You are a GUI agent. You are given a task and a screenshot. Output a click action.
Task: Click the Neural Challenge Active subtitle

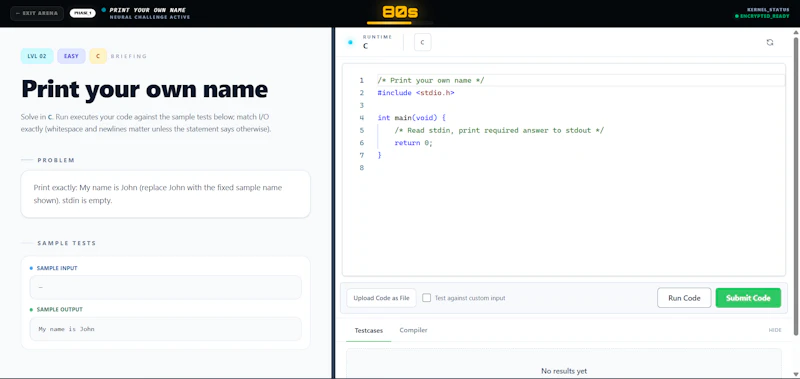[x=149, y=17]
